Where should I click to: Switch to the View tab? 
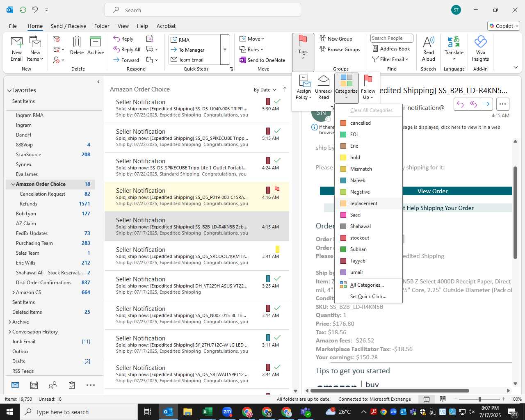[123, 26]
